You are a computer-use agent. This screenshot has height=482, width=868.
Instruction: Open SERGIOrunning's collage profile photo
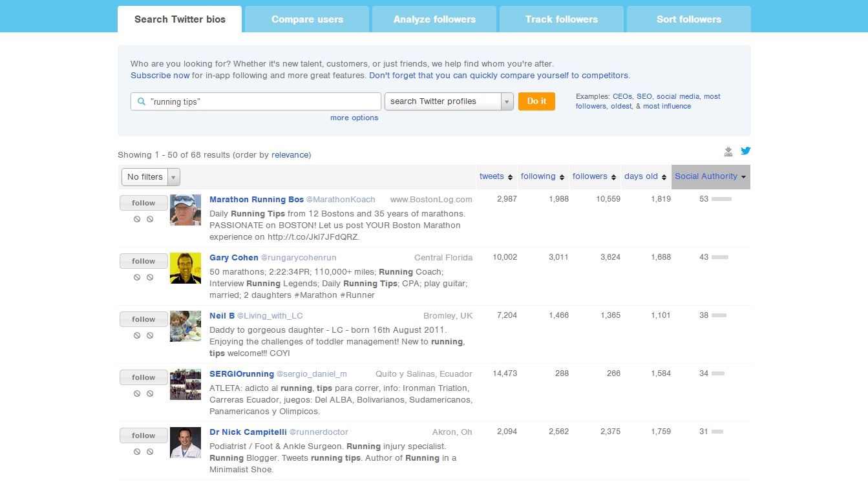coord(185,384)
